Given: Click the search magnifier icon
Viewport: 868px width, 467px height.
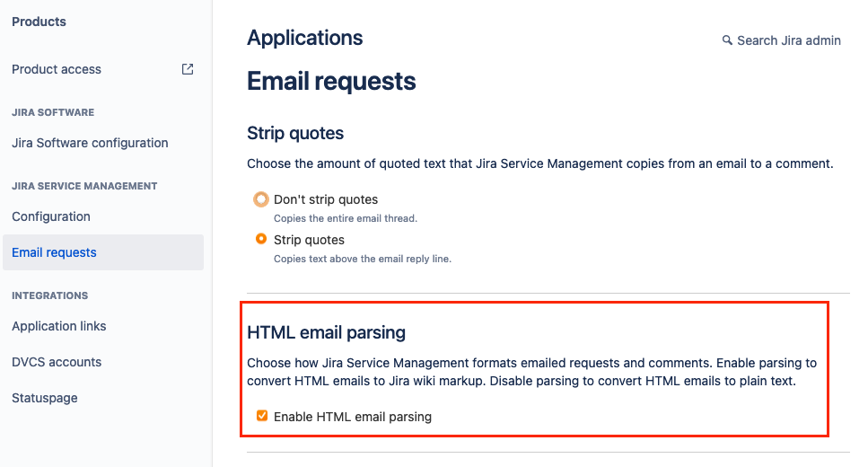Looking at the screenshot, I should pyautogui.click(x=727, y=40).
